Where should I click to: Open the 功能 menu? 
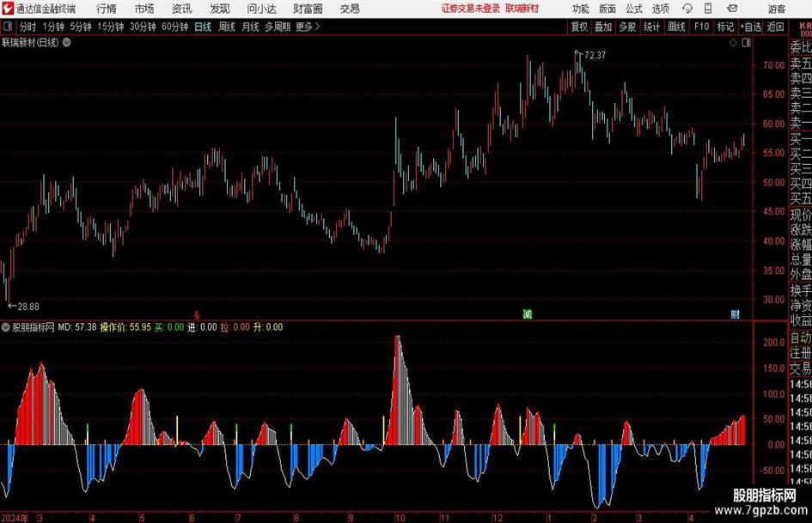(x=581, y=9)
